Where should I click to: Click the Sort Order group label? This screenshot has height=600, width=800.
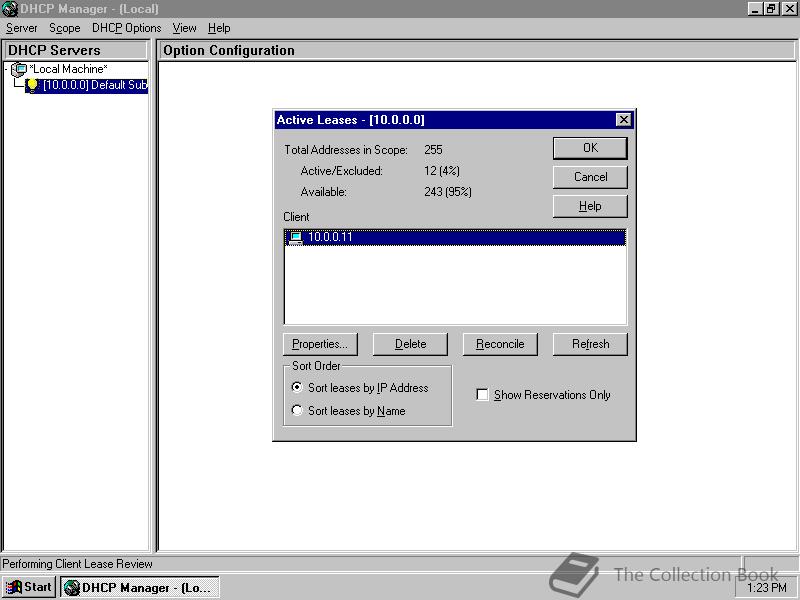(x=316, y=366)
